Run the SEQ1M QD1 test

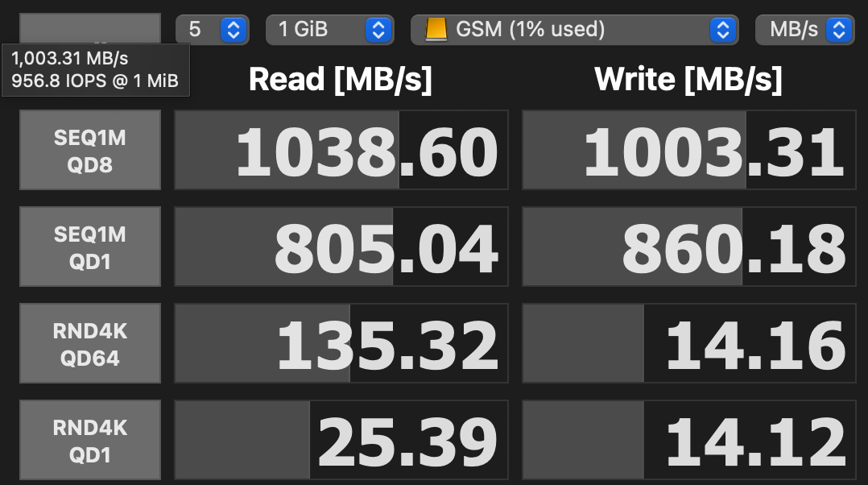coord(90,247)
